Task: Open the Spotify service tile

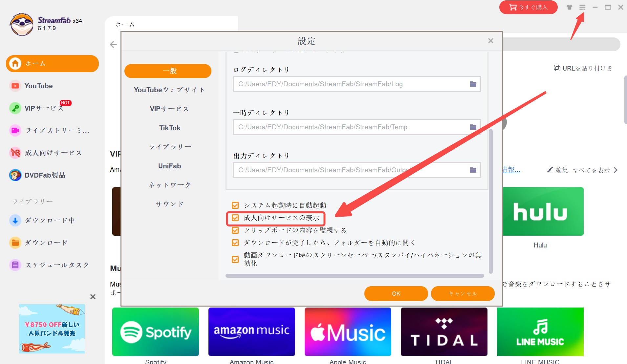Action: 156,332
